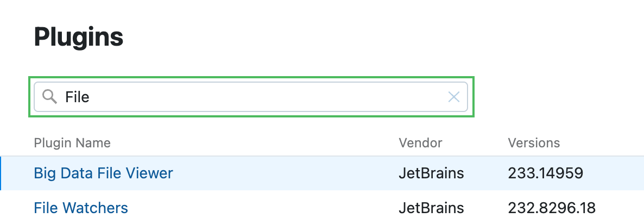
Task: Click empty space right of version 233.14959
Action: (614, 173)
